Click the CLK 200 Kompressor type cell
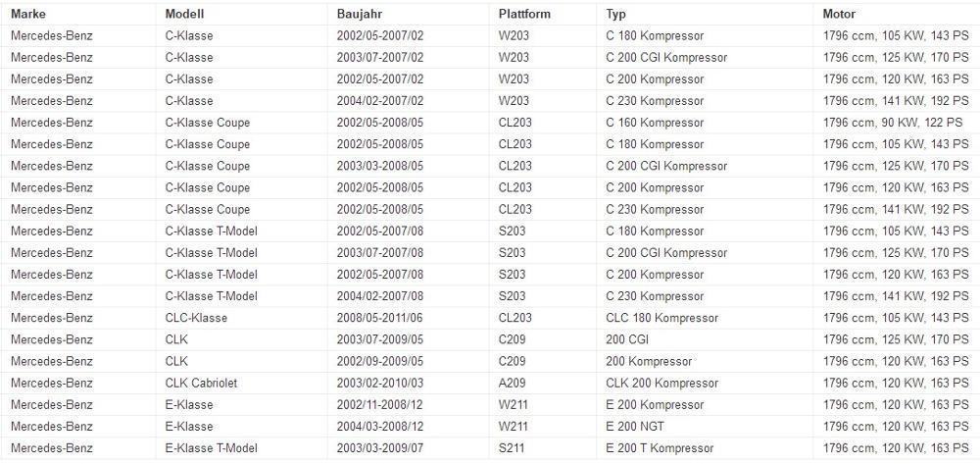 click(x=661, y=383)
